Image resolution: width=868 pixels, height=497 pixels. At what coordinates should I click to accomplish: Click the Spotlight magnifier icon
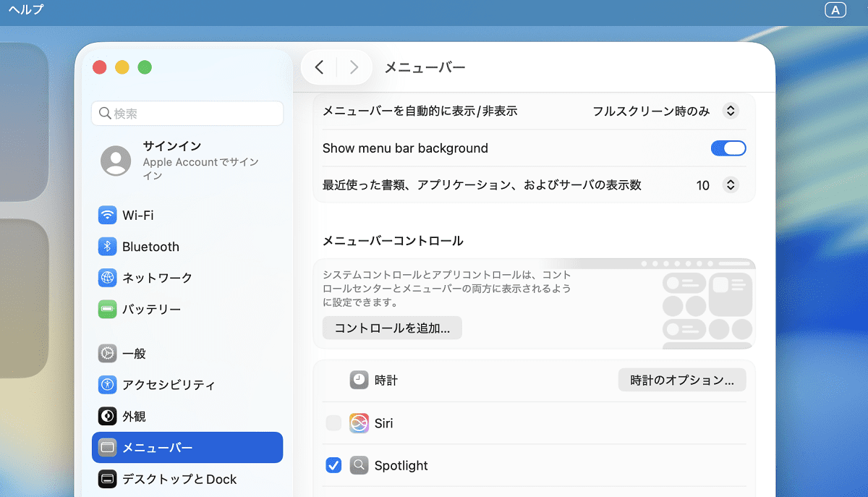pyautogui.click(x=359, y=465)
